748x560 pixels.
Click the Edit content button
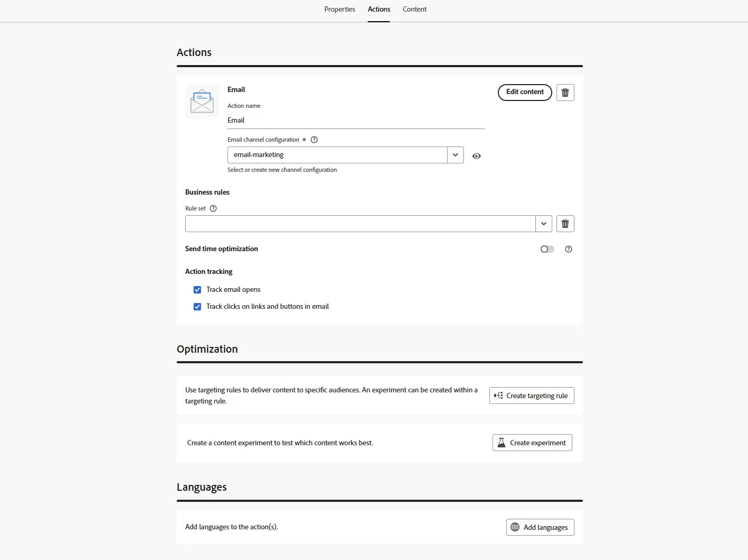click(x=525, y=92)
